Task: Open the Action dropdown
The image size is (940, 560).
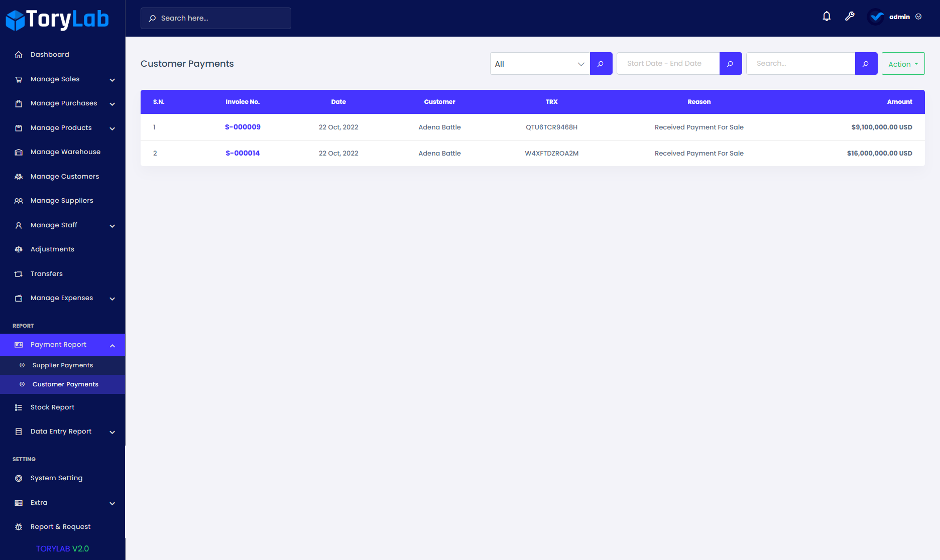Action: pos(902,63)
